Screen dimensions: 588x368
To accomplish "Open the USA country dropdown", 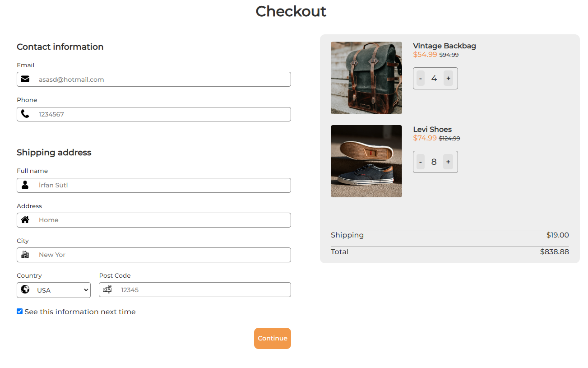I will tap(62, 290).
